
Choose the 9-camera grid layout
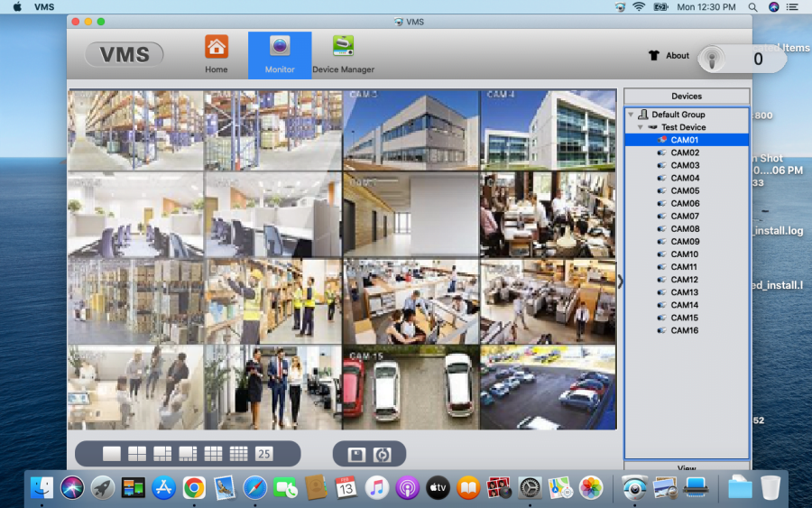(x=213, y=454)
